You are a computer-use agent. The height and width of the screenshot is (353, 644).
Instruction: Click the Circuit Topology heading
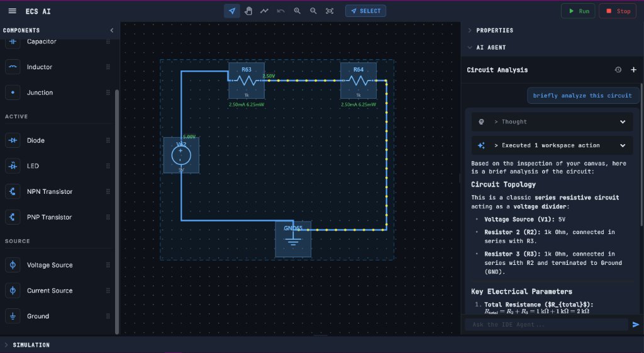(x=503, y=184)
